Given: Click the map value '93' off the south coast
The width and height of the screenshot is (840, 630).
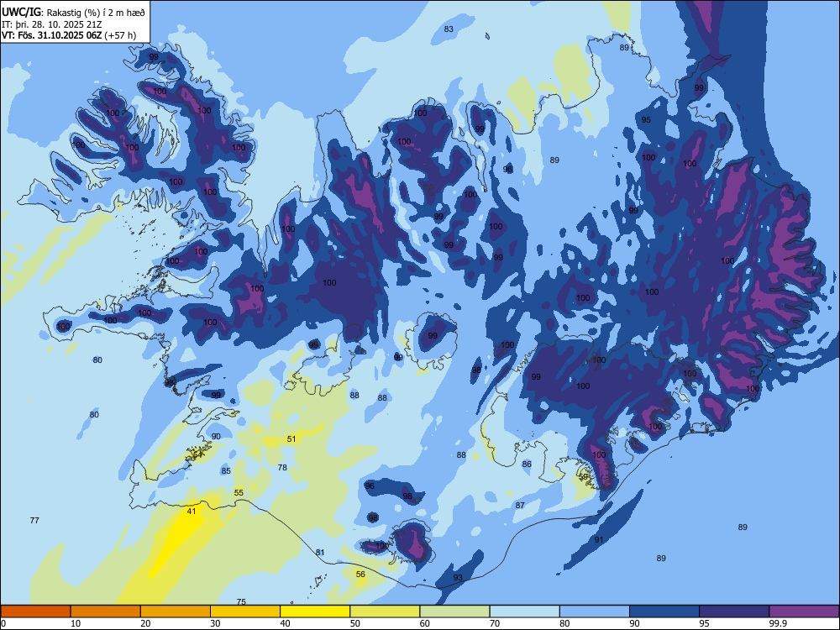Looking at the screenshot, I should click(x=458, y=578).
